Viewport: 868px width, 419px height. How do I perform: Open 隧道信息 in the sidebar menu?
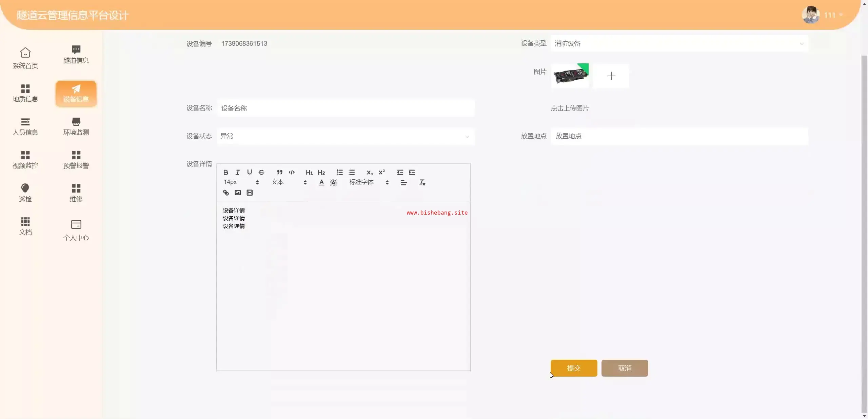[x=76, y=55]
